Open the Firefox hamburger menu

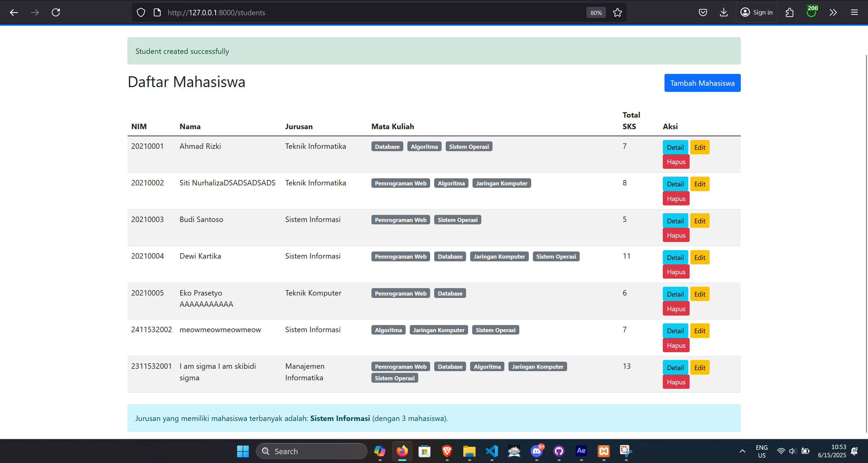[x=854, y=13]
